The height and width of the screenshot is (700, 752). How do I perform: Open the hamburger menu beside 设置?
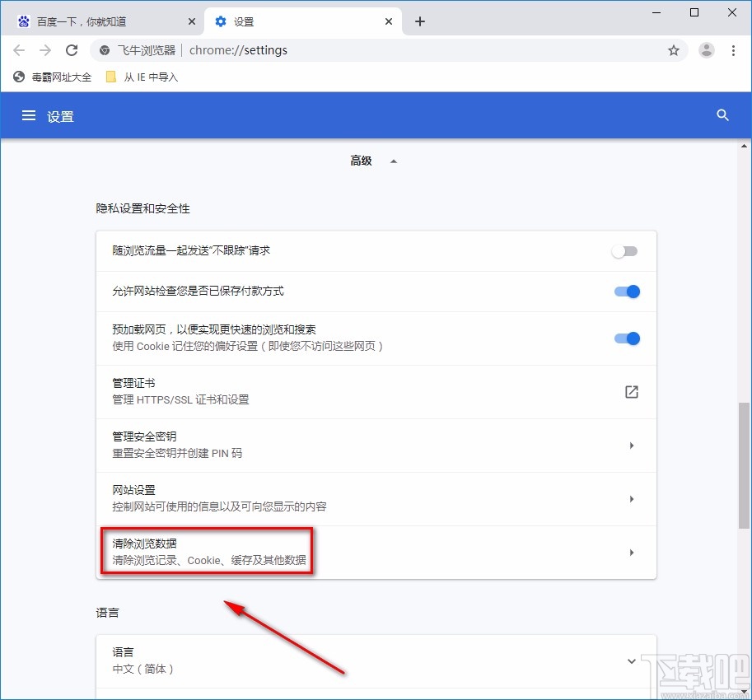point(30,115)
